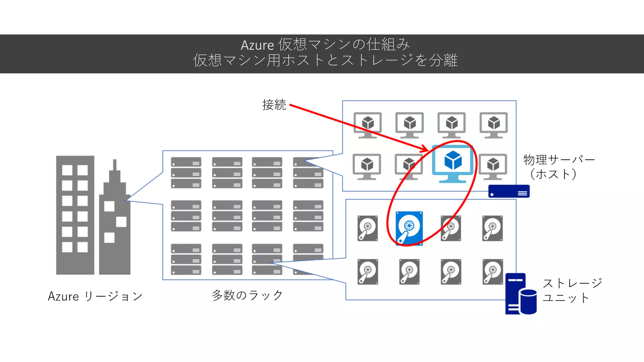
Task: Click the title line Azure 仮想マシンの仕組み
Action: pos(325,45)
